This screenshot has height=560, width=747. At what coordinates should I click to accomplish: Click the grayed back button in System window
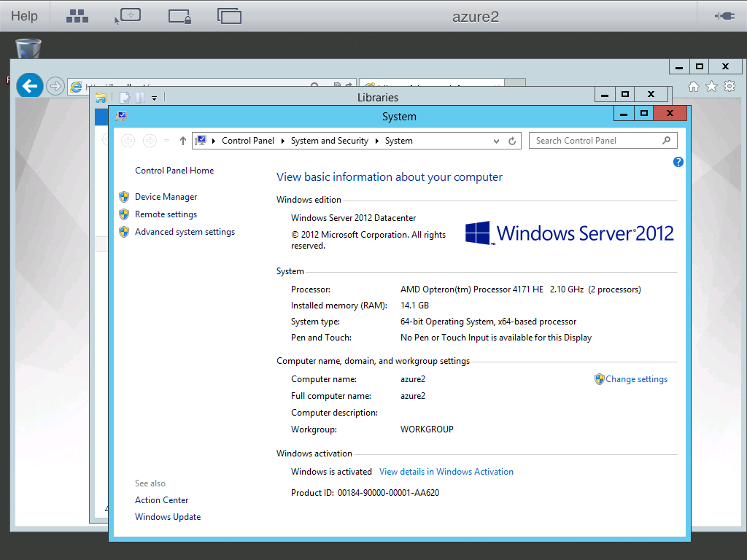pyautogui.click(x=128, y=141)
